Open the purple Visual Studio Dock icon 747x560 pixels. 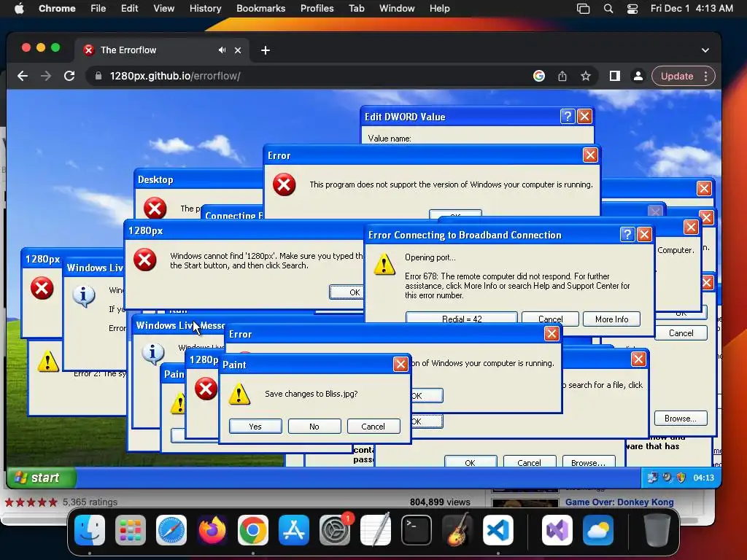557,530
